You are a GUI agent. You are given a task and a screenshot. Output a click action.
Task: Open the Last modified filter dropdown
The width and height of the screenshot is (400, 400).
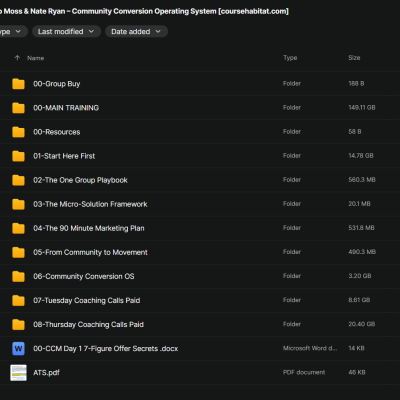[x=66, y=31]
